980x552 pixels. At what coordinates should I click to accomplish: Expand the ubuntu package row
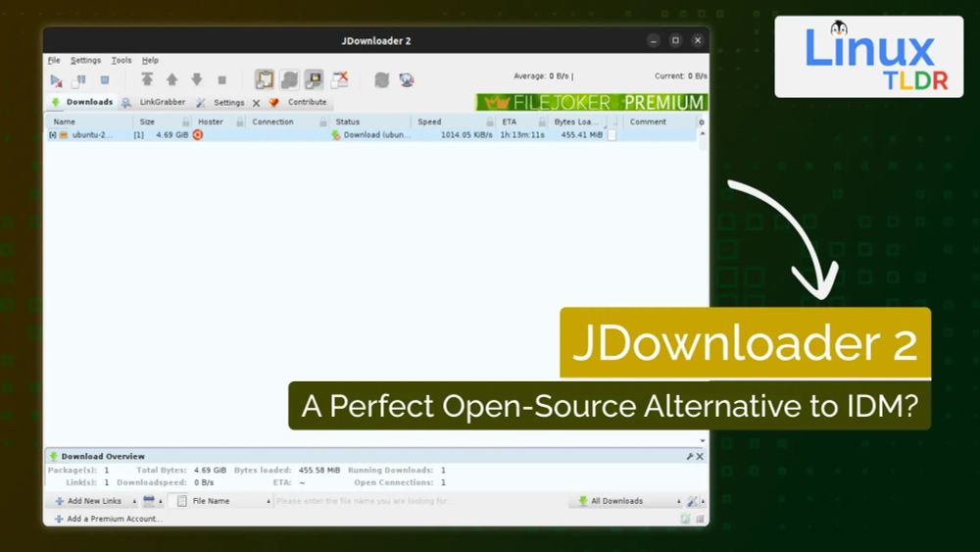[x=53, y=135]
